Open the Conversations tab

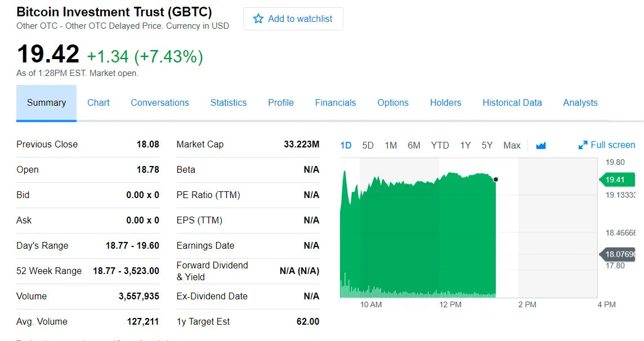[160, 102]
